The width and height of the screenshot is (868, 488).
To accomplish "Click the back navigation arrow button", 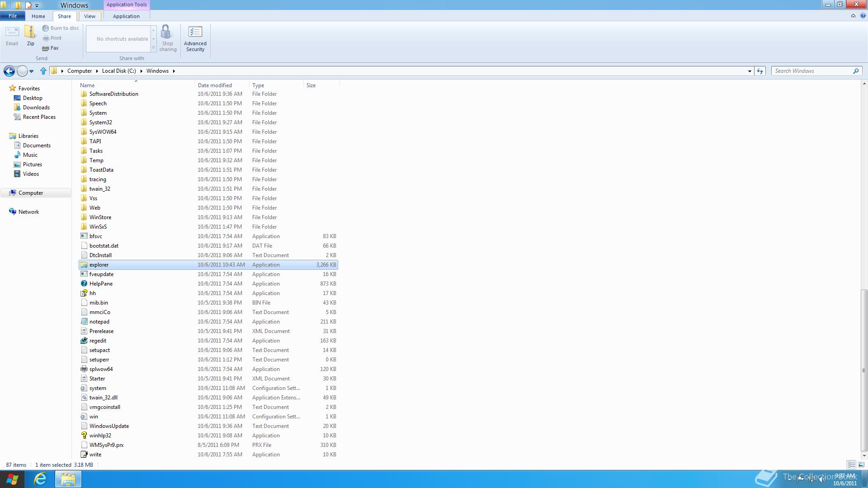I will tap(9, 71).
